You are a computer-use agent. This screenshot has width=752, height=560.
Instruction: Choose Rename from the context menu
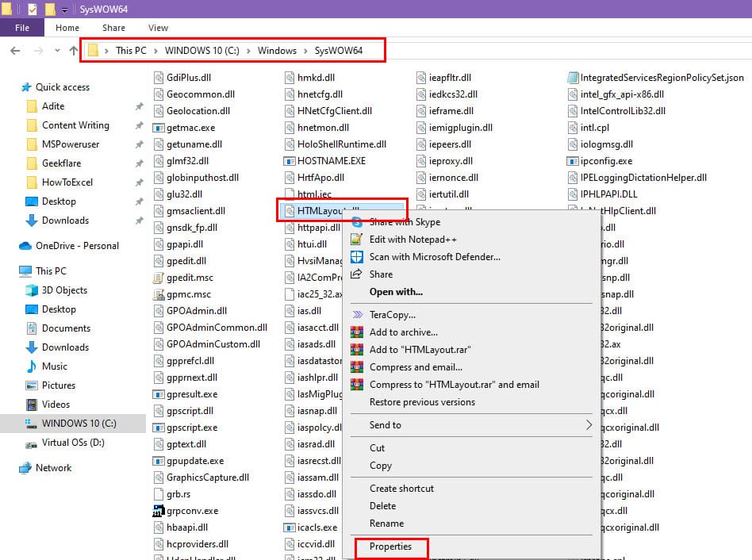[x=386, y=524]
